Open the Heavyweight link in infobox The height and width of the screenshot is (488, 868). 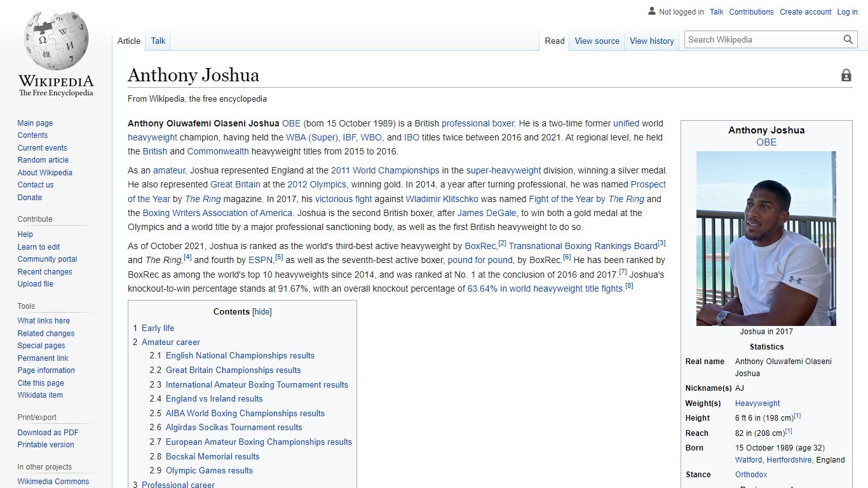click(x=757, y=403)
